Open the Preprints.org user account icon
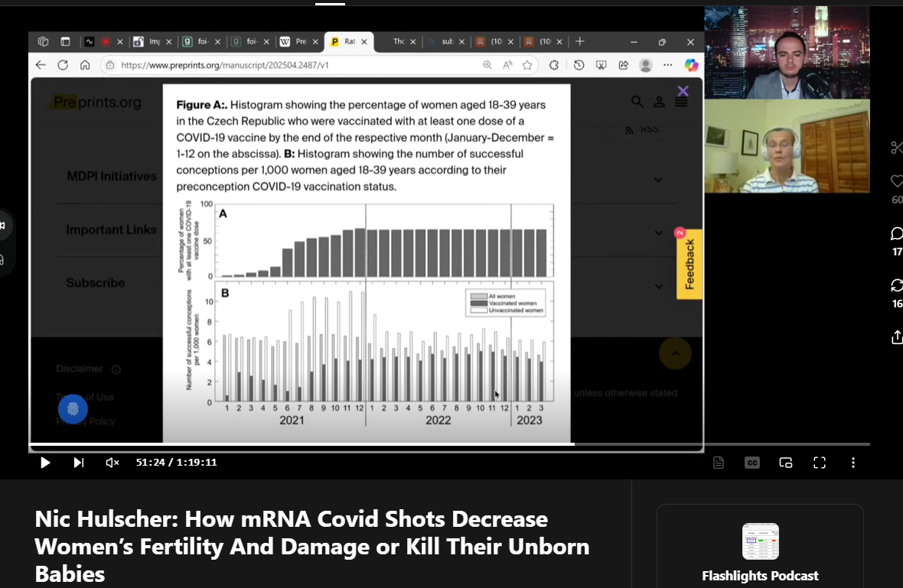903x588 pixels. (x=660, y=102)
